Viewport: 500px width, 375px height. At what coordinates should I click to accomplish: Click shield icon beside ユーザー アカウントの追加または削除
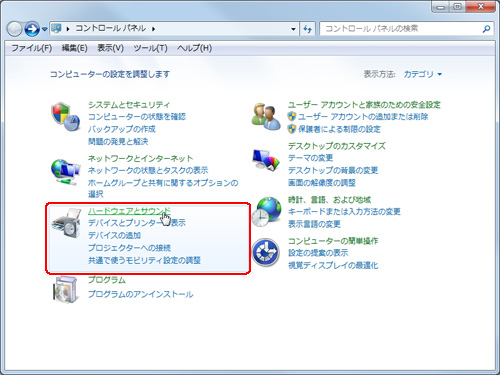[292, 116]
